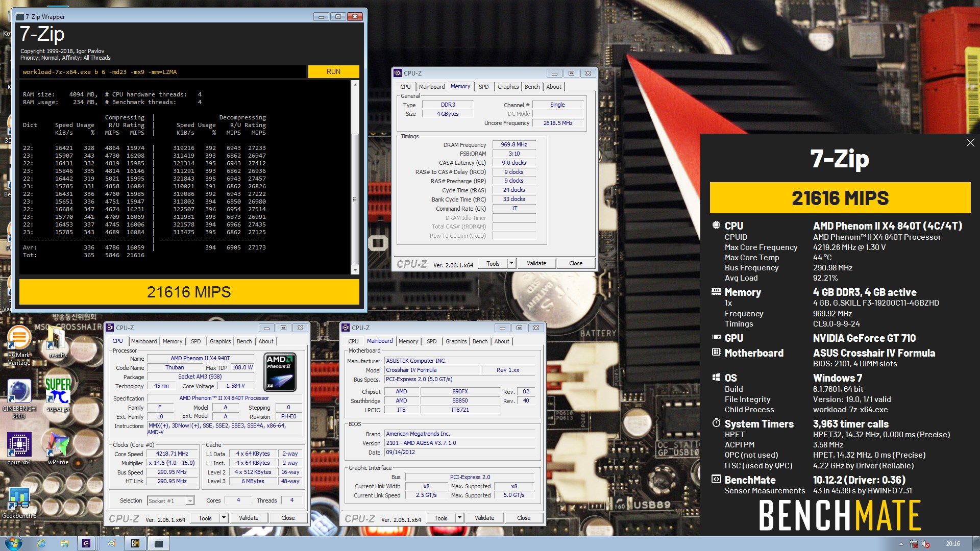Click the 7-Zip output vertical scrollbar thumb
This screenshot has height=551, width=980.
355,199
